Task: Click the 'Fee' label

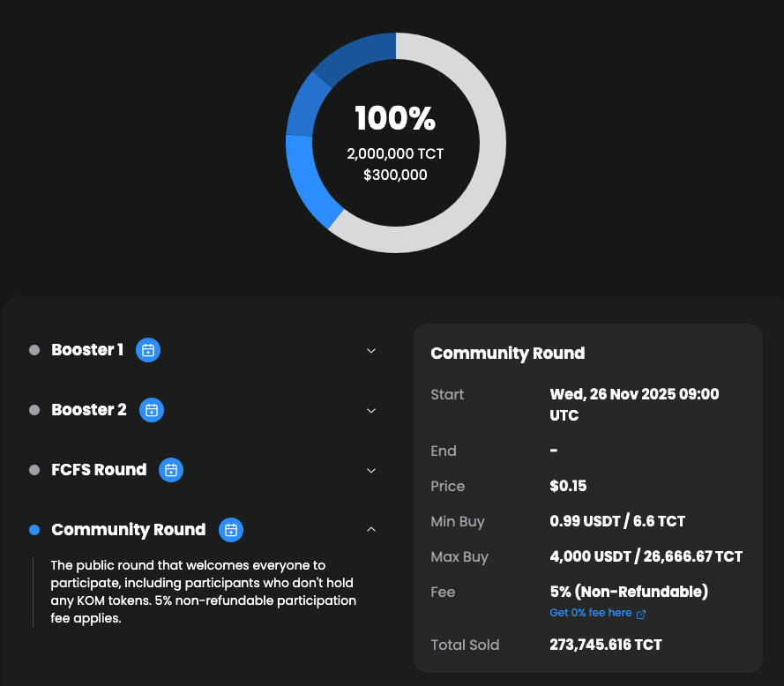Action: coord(443,592)
